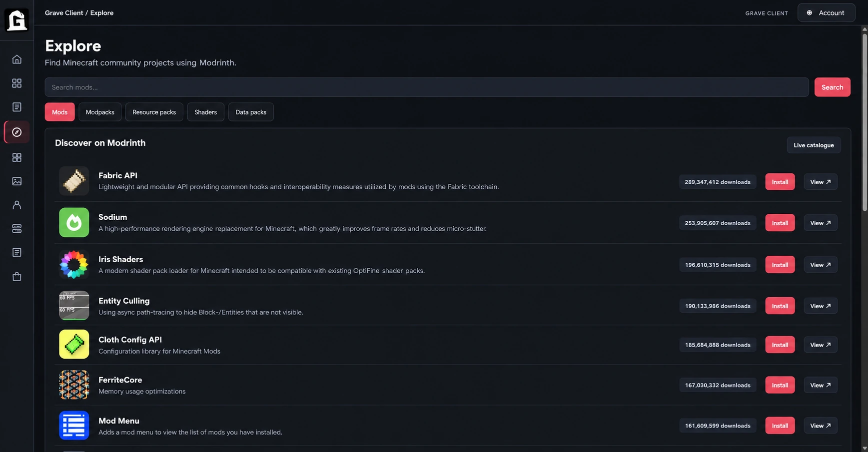Install Entity Culling
Viewport: 868px width, 452px height.
point(780,306)
